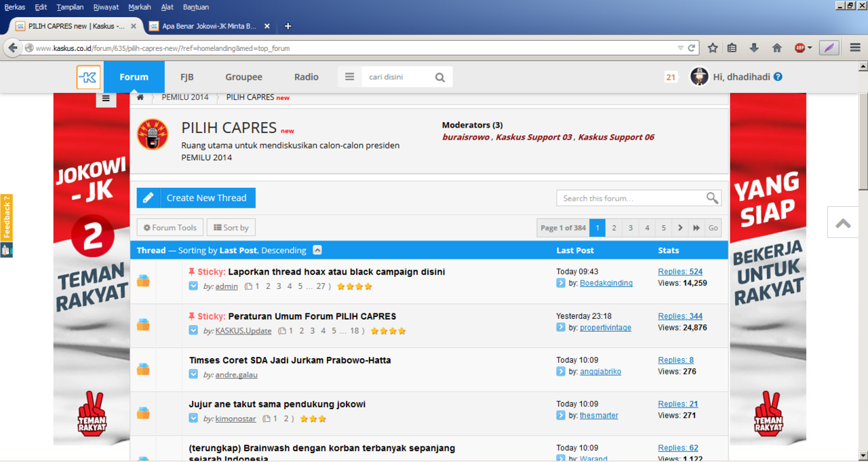
Task: Expand preview of Laporkan thread hoax
Action: (x=193, y=286)
